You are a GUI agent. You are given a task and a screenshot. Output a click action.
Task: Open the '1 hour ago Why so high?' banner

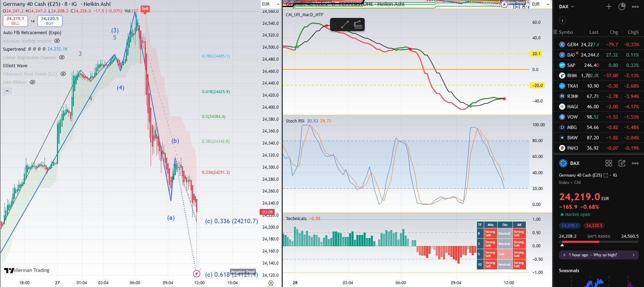599,255
